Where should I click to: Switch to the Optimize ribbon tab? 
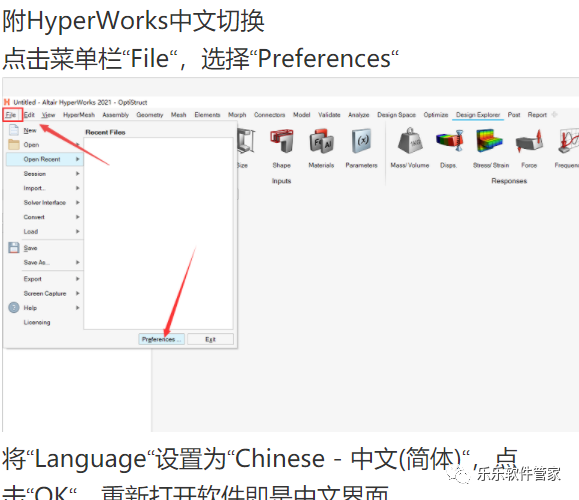coord(436,115)
